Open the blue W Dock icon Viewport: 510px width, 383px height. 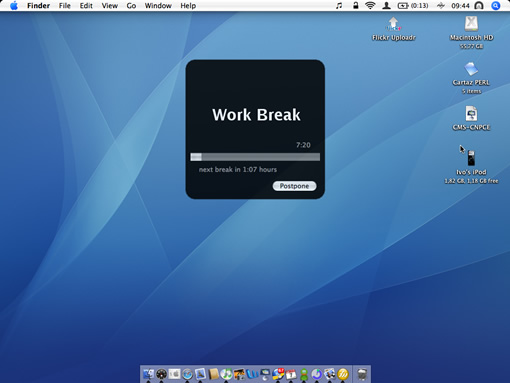pos(252,374)
